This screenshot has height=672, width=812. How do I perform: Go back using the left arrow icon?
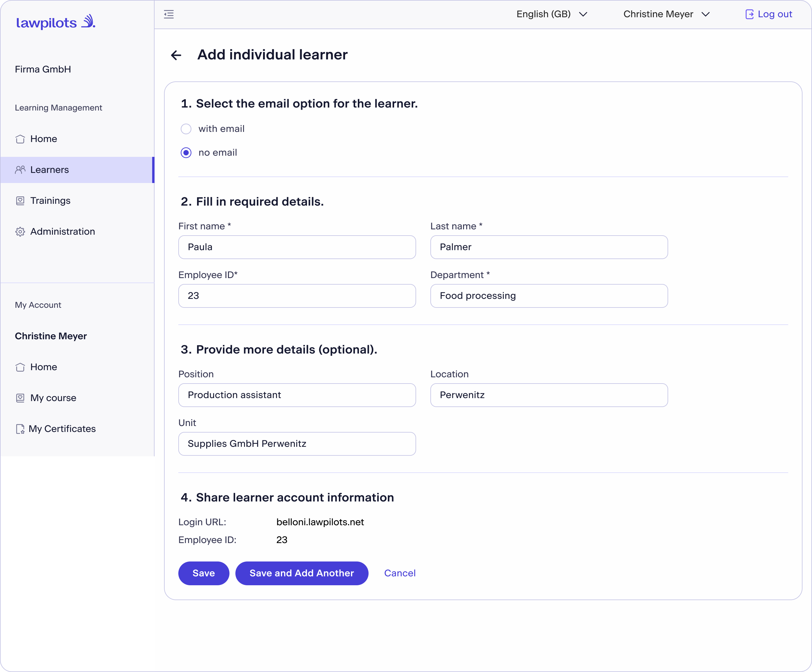coord(176,55)
